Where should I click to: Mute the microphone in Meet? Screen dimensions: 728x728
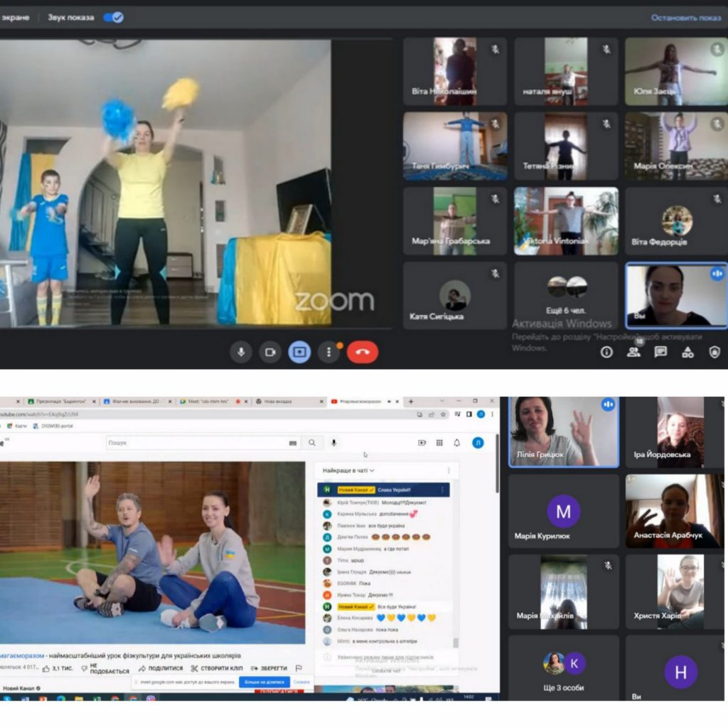[x=241, y=352]
